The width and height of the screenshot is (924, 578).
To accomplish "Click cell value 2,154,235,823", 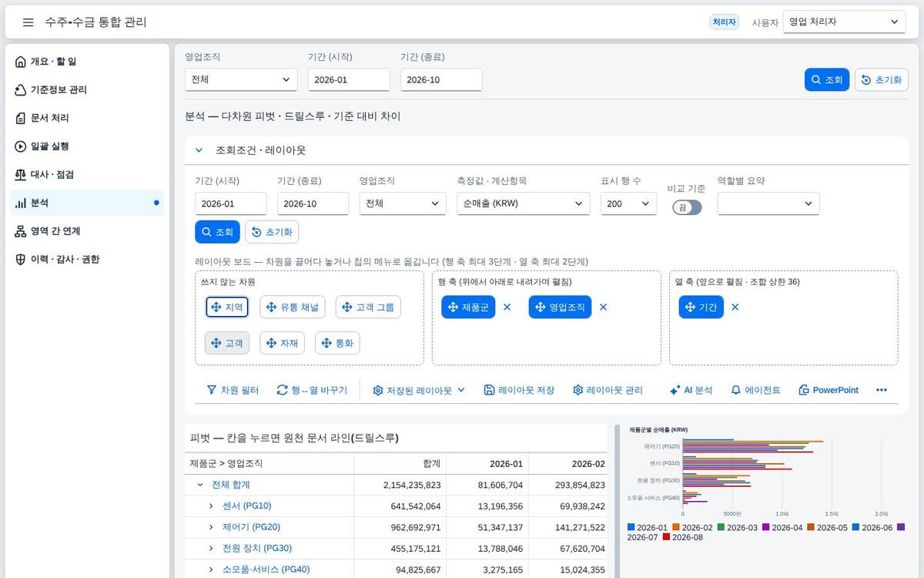I will pos(412,485).
